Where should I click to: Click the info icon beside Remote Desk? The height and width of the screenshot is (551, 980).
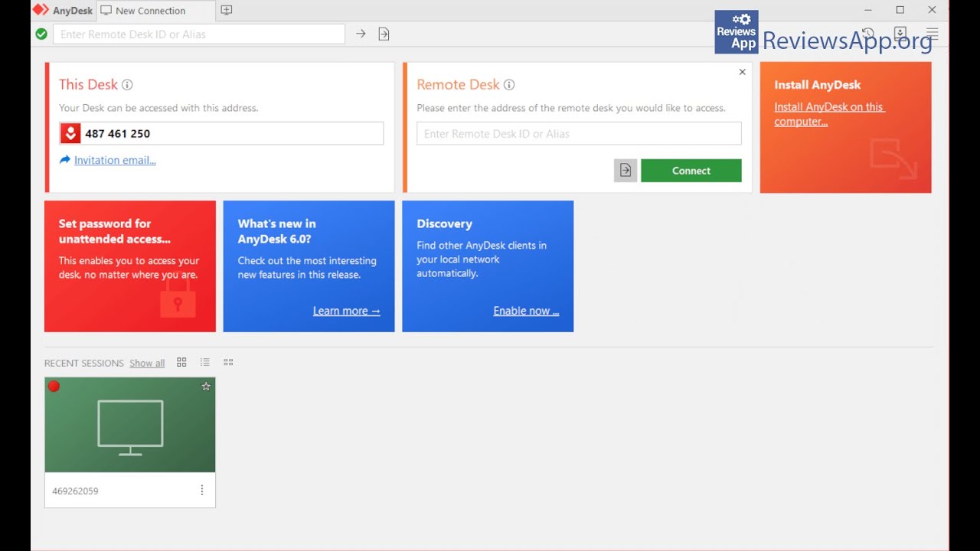pyautogui.click(x=509, y=85)
